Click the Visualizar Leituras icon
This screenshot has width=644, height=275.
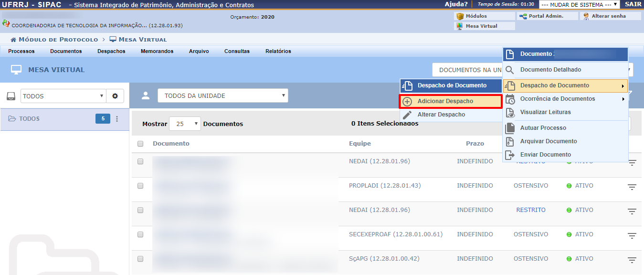(510, 112)
